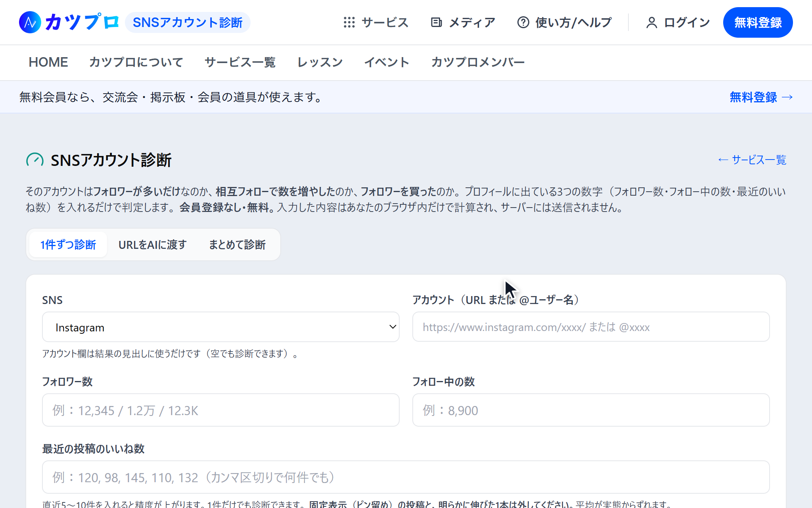This screenshot has height=508, width=812.
Task: Follow the ← サービス一覧 back link
Action: (752, 160)
